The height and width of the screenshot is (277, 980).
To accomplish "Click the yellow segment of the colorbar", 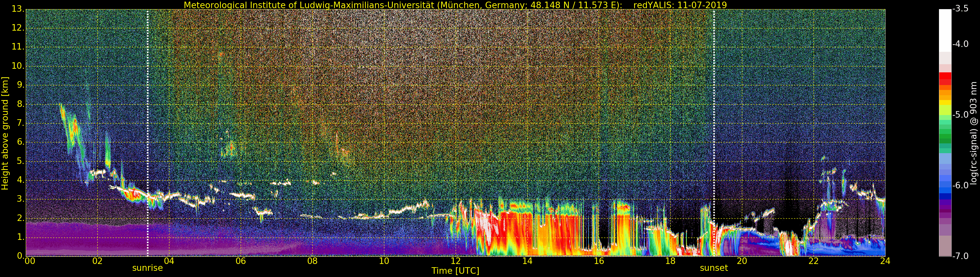I will click(x=945, y=102).
